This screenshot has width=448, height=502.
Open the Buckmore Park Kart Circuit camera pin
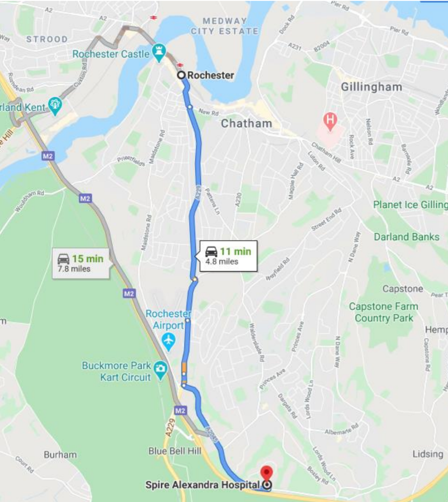(161, 370)
